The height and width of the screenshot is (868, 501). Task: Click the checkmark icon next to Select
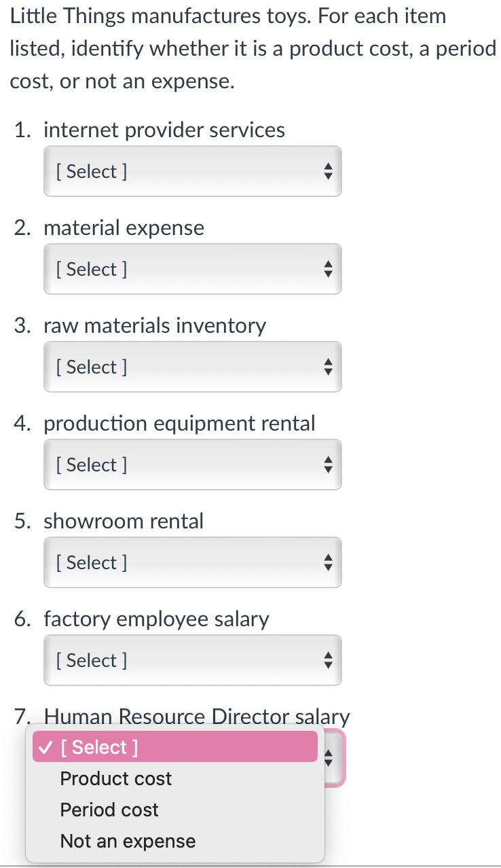click(x=44, y=747)
